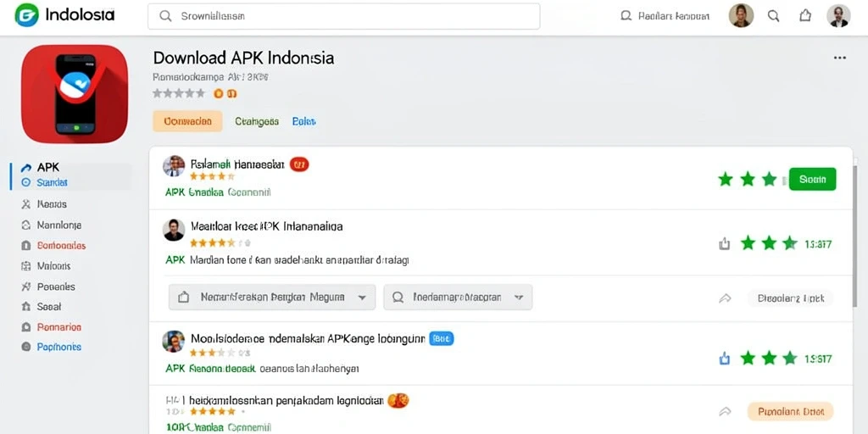The image size is (868, 434).
Task: Open Peoanles in the sidebar
Action: pos(56,287)
